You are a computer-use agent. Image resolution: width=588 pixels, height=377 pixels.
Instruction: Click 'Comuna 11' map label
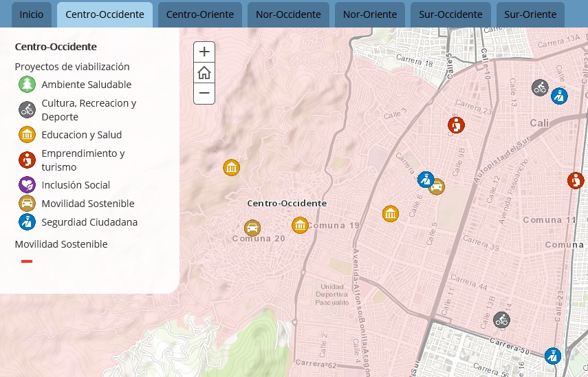pyautogui.click(x=549, y=220)
